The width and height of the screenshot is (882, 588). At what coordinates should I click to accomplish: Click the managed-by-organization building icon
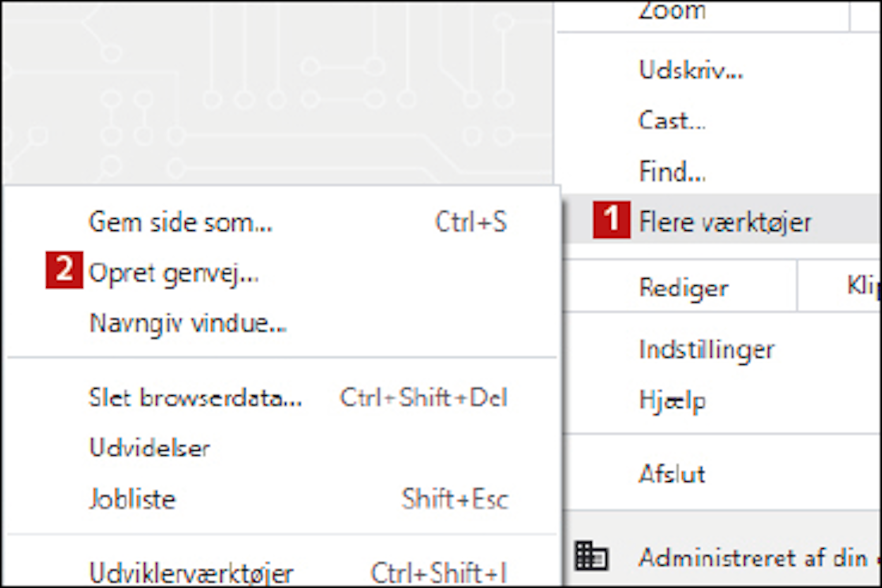pyautogui.click(x=591, y=556)
